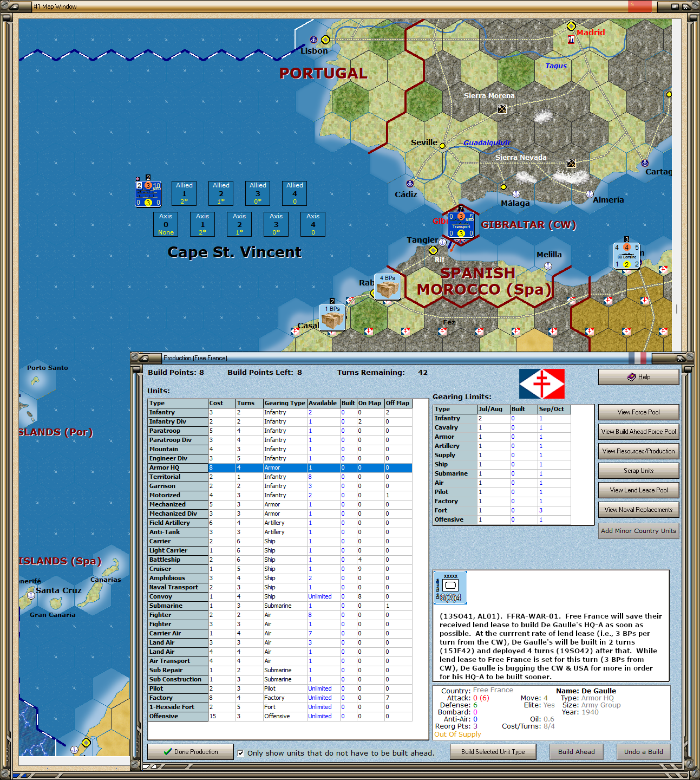Select the Cádiz port icon
The width and height of the screenshot is (700, 780).
click(410, 184)
